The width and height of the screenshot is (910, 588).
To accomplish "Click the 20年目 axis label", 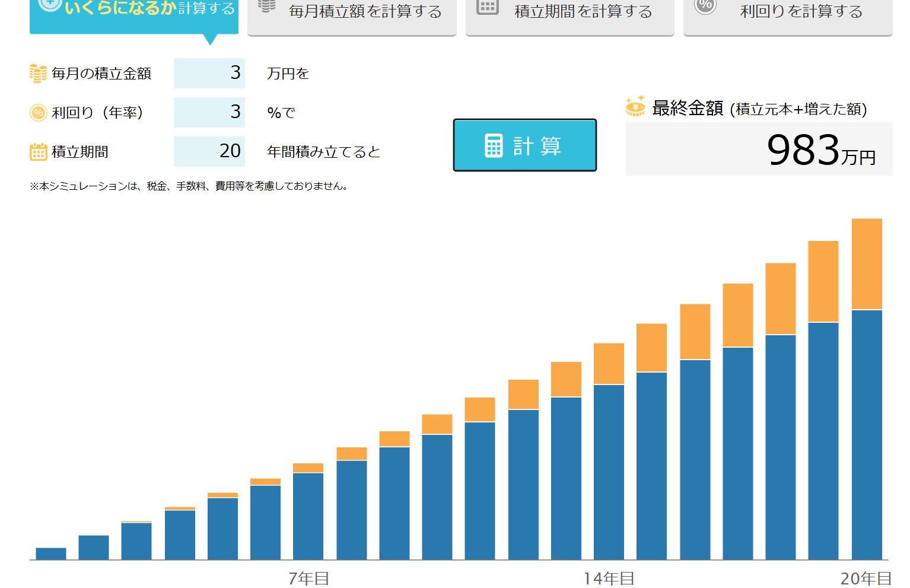I will point(866,579).
